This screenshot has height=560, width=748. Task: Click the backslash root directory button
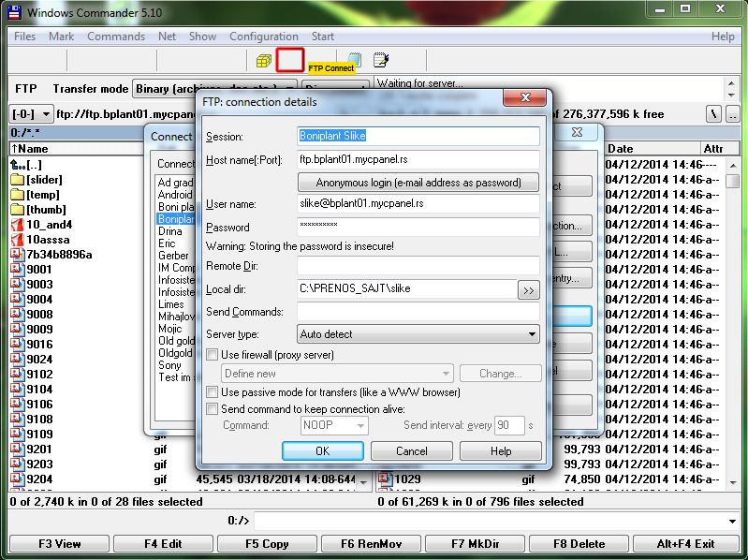[x=713, y=114]
